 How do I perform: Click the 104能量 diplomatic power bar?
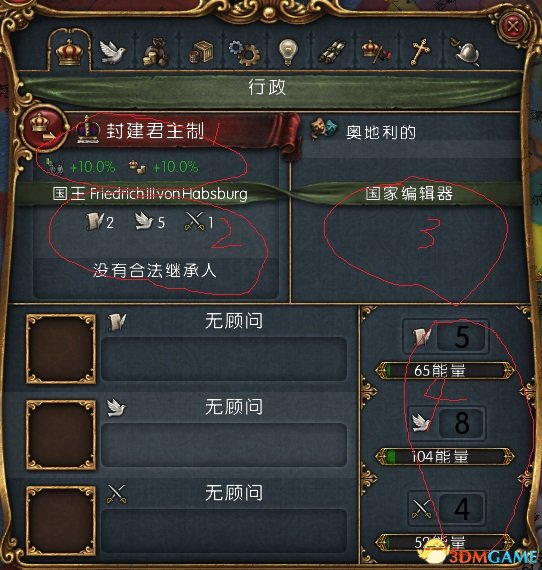[445, 456]
